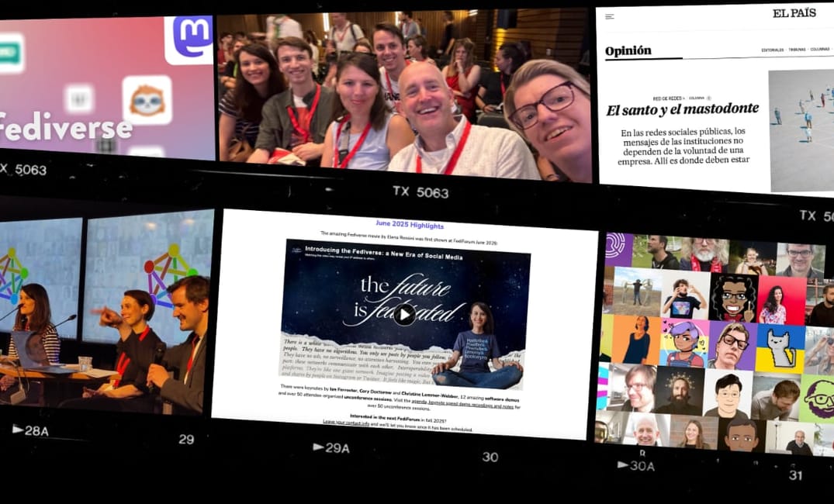Click the purple bearded face on green avatar

pyautogui.click(x=817, y=399)
